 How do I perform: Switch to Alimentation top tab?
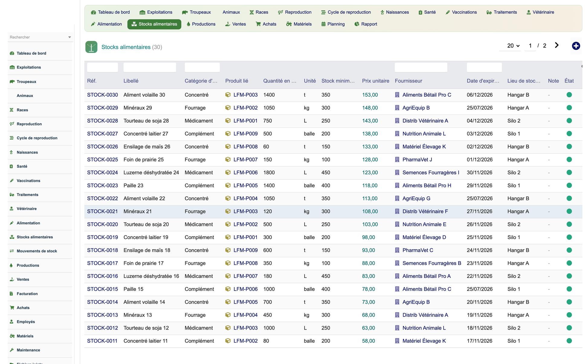tap(106, 24)
